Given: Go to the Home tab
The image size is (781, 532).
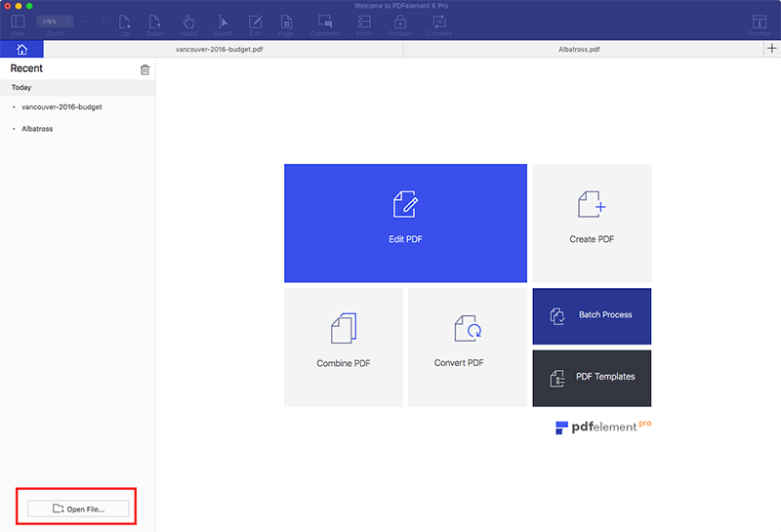Looking at the screenshot, I should point(21,50).
